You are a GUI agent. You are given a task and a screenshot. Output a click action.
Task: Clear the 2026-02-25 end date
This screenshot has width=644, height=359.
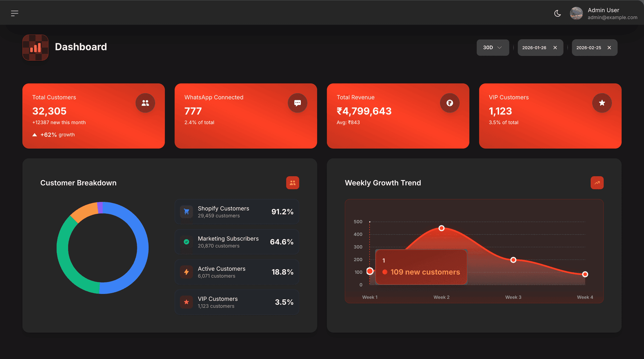tap(609, 48)
